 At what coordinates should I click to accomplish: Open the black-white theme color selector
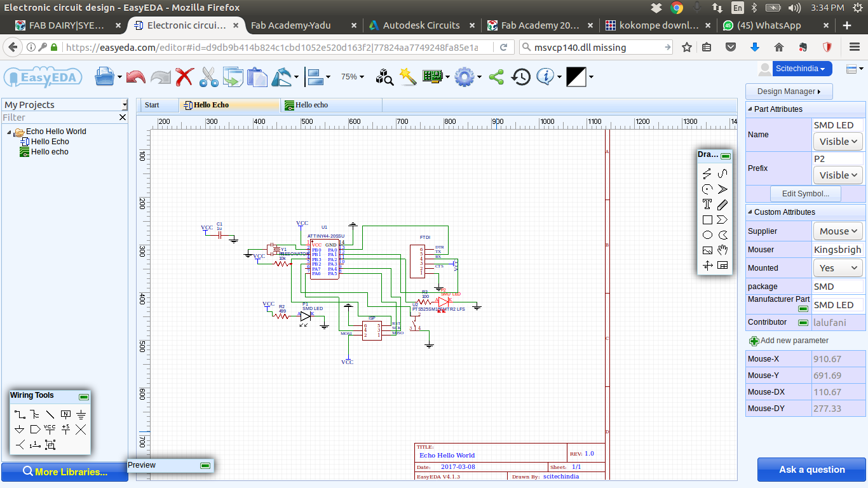pos(576,78)
